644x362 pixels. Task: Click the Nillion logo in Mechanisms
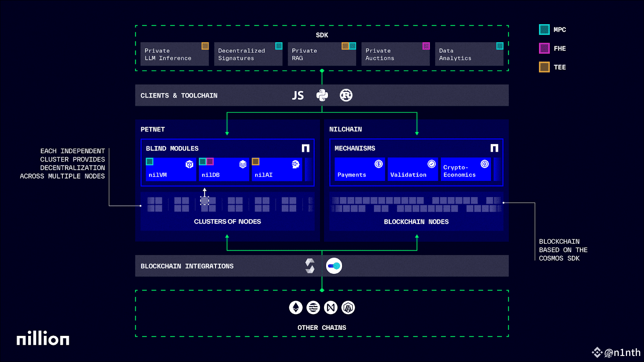pos(494,148)
